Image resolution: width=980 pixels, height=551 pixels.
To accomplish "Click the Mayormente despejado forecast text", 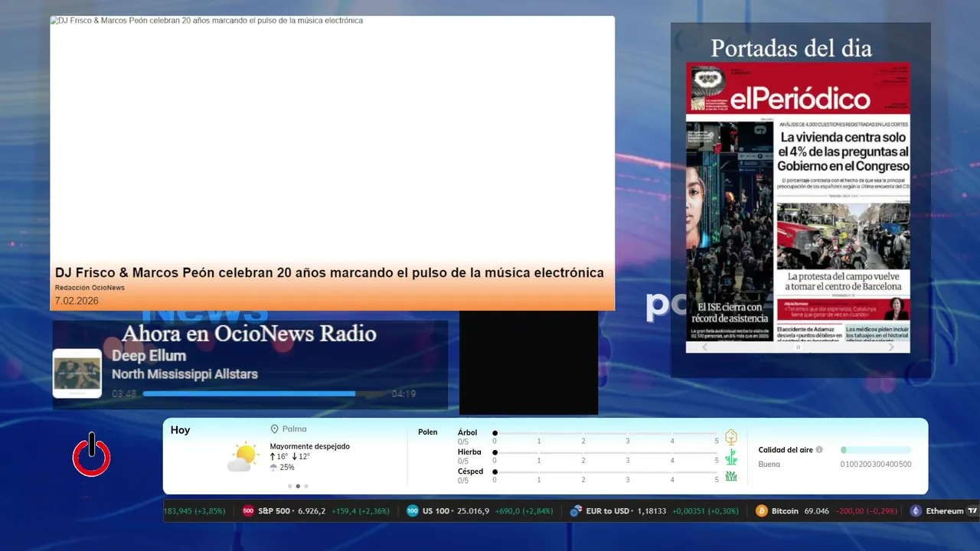I will (x=309, y=446).
